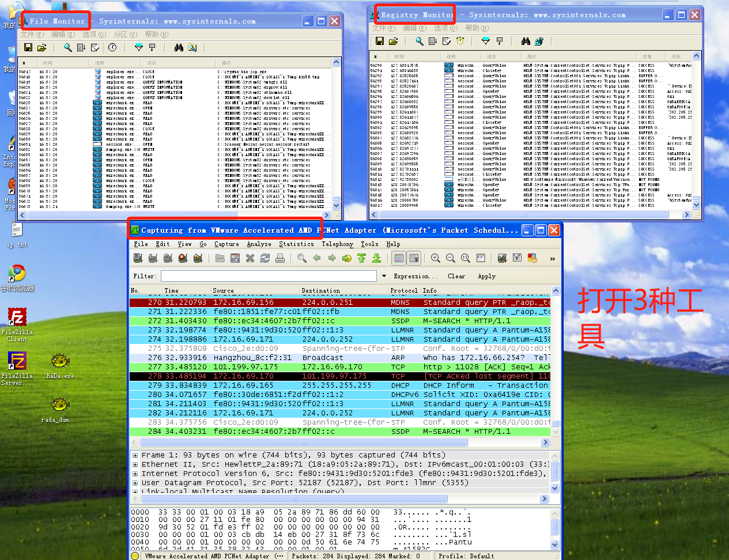
Task: Save log in File Monitor toolbar
Action: [28, 48]
